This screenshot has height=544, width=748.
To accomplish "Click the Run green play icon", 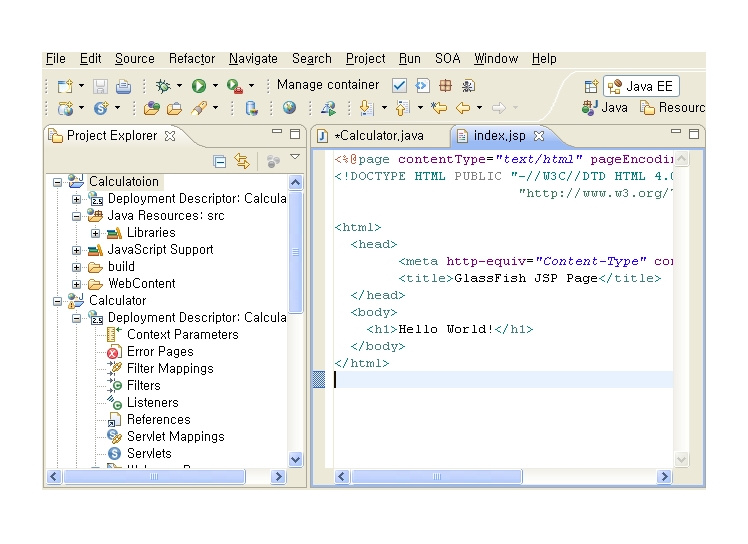I will click(x=199, y=86).
